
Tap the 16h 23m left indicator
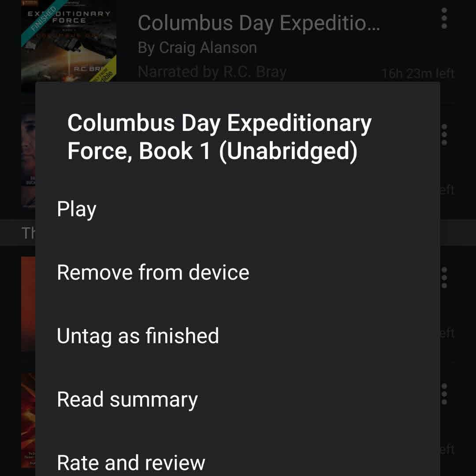[x=418, y=74]
